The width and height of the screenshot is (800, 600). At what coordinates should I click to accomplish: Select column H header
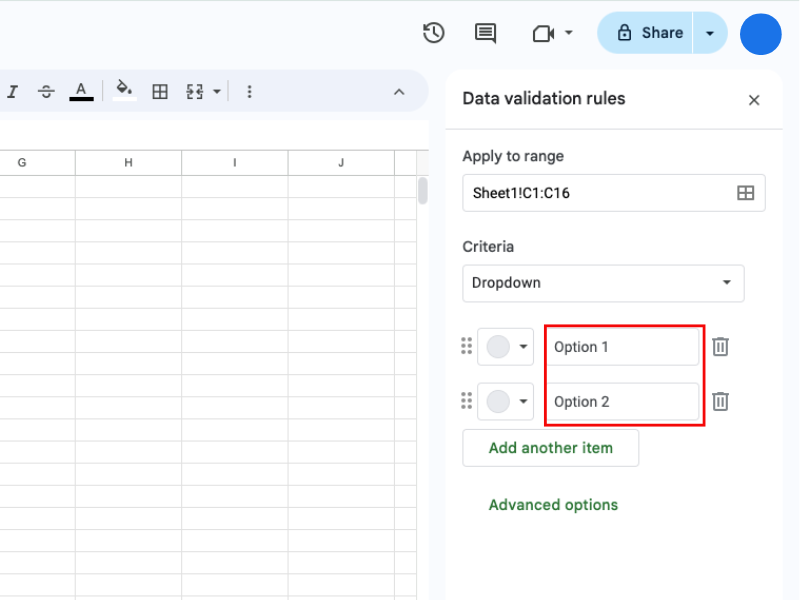coord(128,163)
